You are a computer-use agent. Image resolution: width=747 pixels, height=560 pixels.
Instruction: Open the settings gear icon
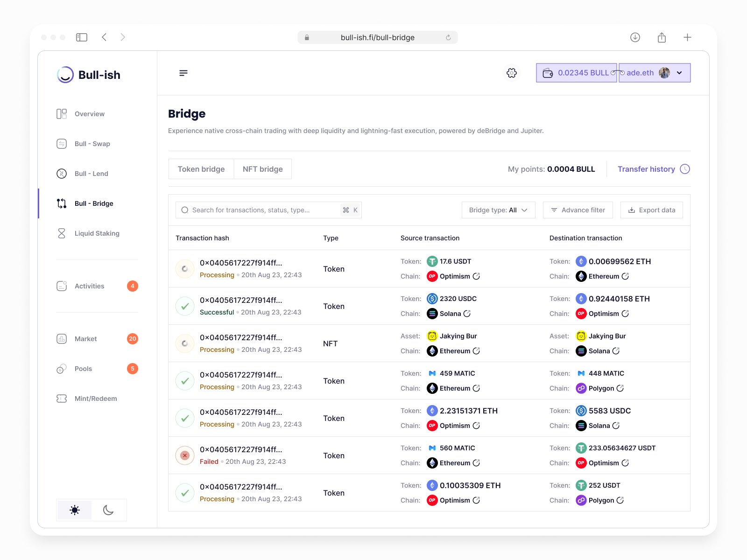click(x=512, y=73)
